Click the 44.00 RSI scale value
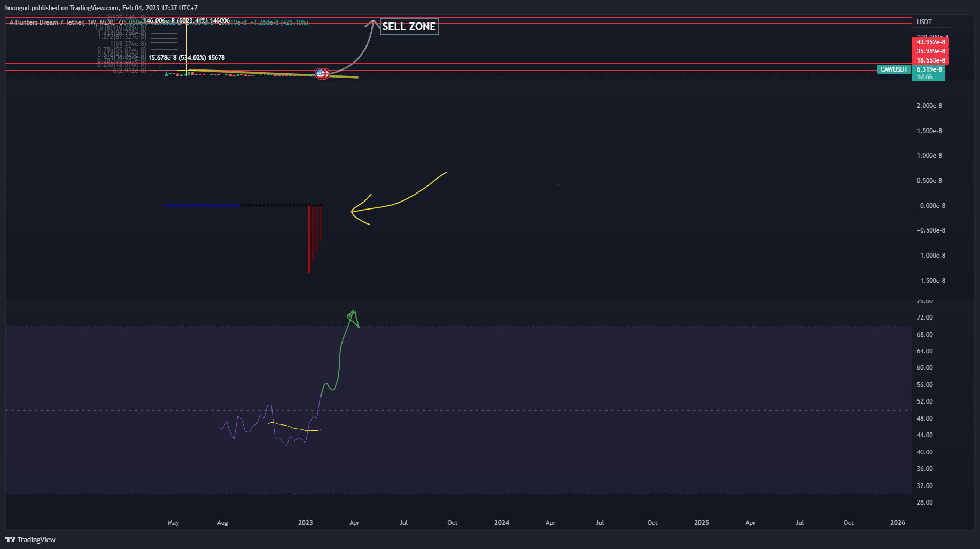Viewport: 980px width, 549px height. click(x=924, y=435)
